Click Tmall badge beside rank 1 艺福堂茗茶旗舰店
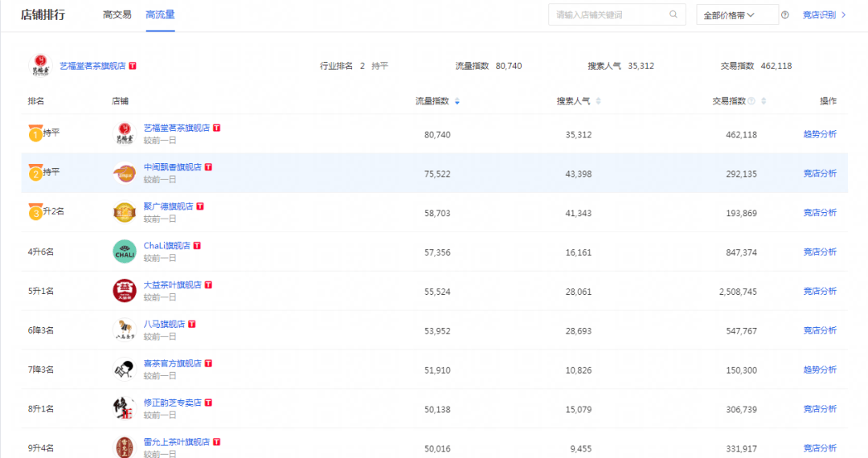 click(217, 128)
